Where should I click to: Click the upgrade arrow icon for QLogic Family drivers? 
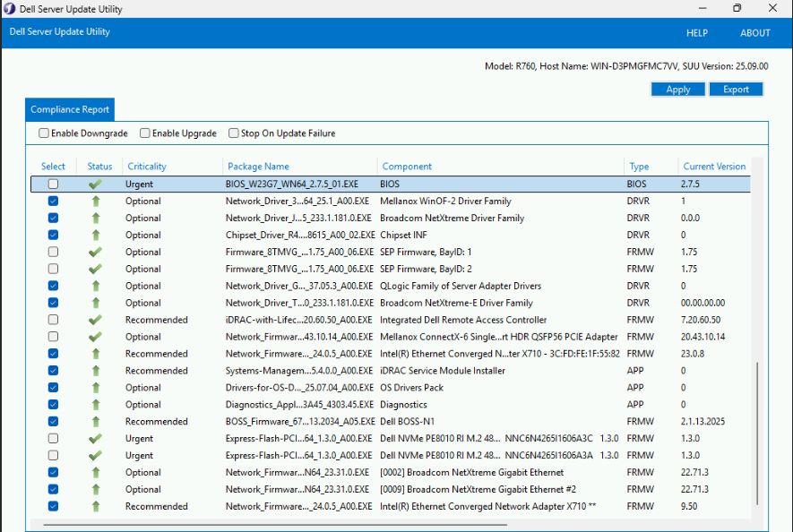(x=96, y=287)
